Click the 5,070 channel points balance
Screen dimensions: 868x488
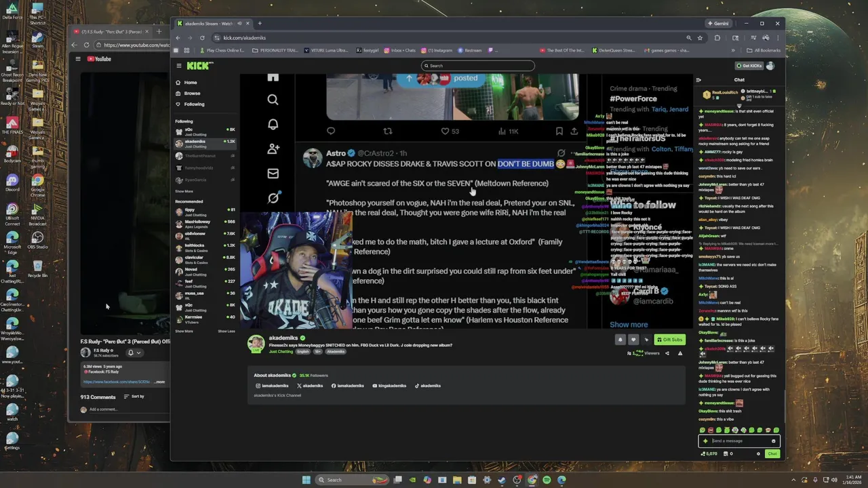coord(710,454)
